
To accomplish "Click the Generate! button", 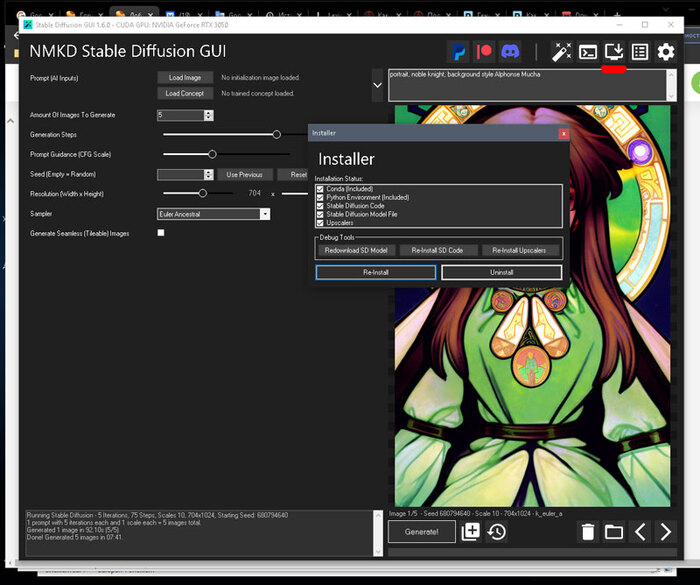I will [421, 532].
